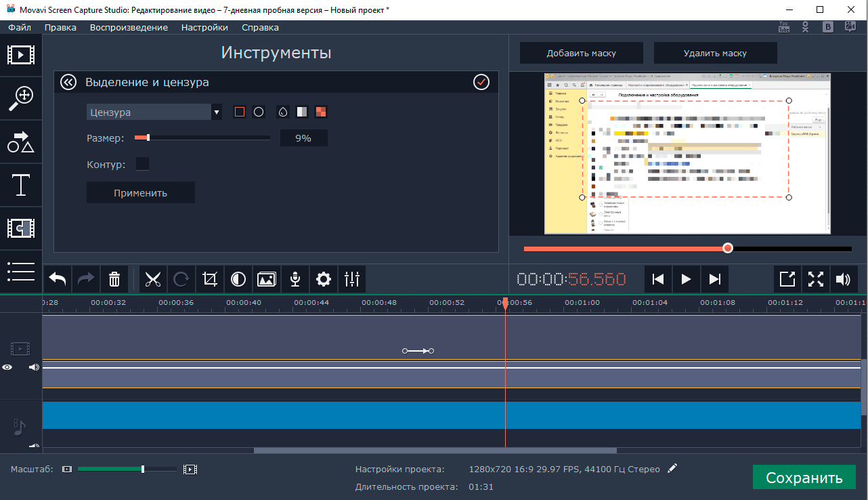Enable the Контур checkbox
The image size is (868, 500).
click(x=143, y=164)
